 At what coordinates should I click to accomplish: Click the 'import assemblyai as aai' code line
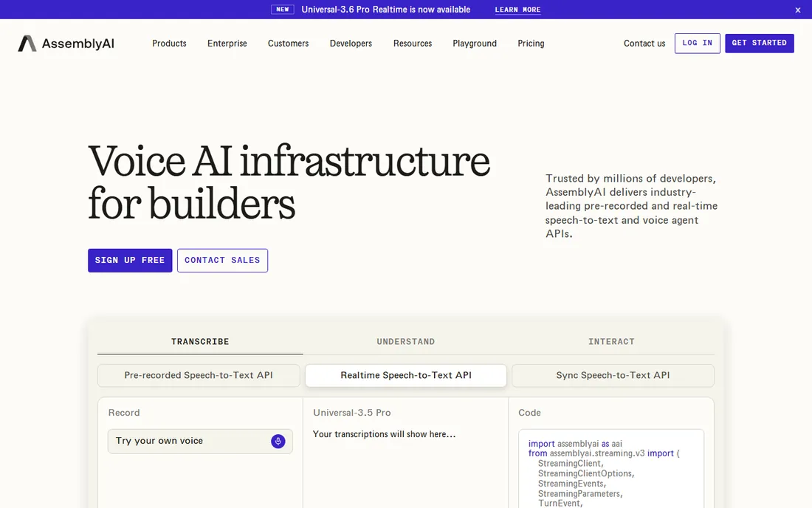(575, 444)
